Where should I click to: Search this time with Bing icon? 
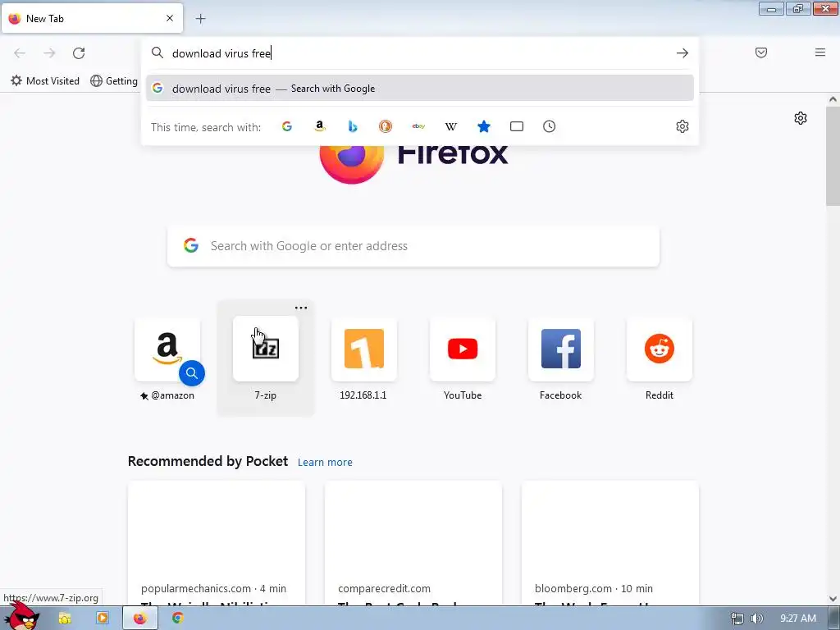[x=353, y=126]
